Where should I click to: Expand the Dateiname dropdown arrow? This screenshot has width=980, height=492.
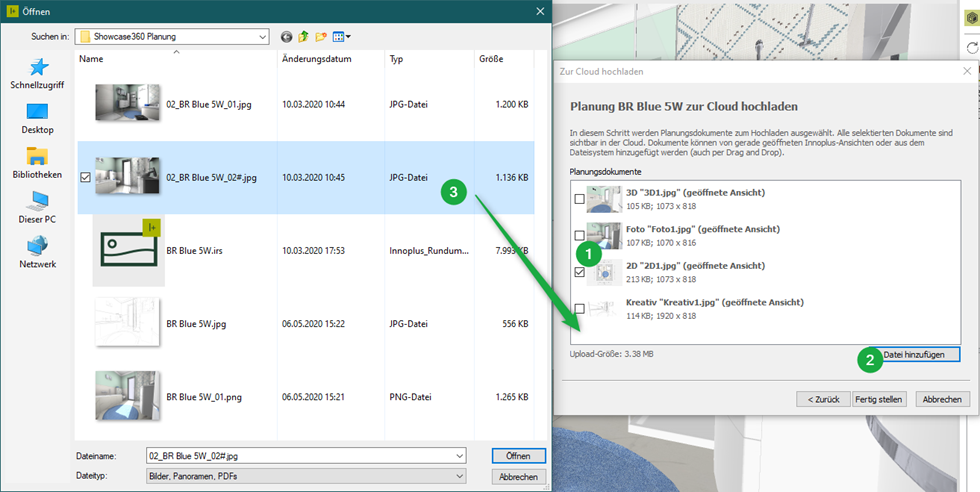pos(460,456)
